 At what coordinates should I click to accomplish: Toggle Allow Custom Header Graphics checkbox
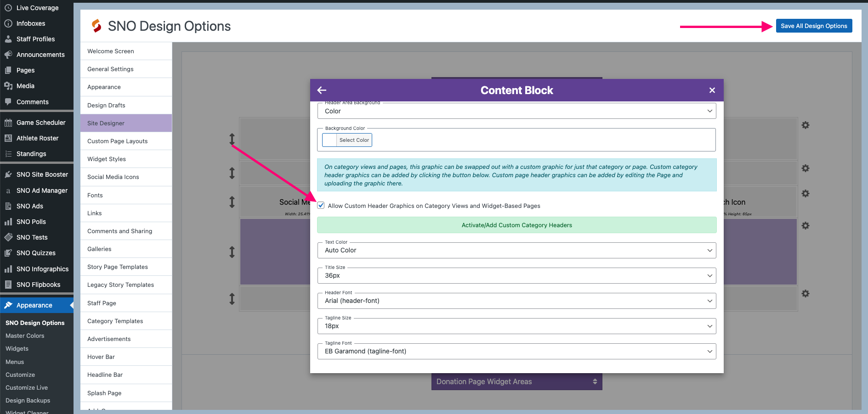pos(321,206)
